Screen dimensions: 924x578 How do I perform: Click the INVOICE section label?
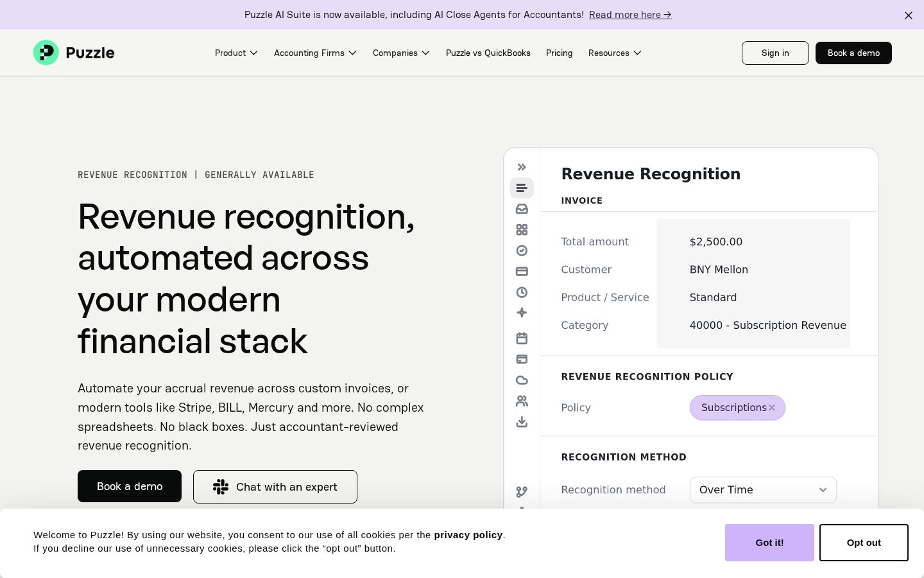click(582, 200)
